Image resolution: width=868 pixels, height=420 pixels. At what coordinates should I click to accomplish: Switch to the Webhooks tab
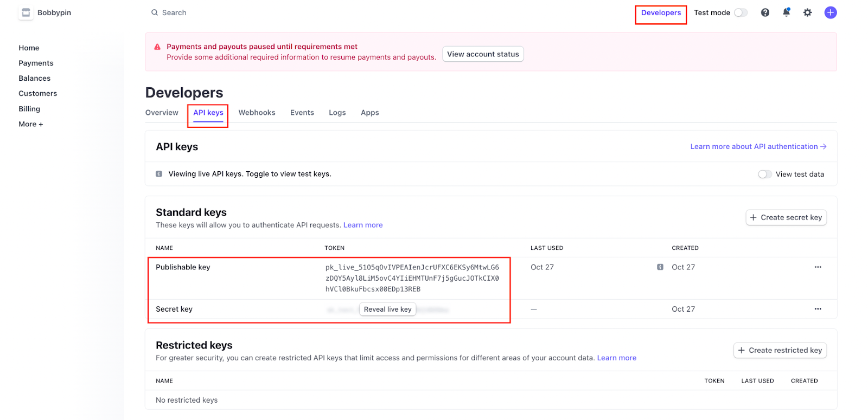(x=257, y=113)
